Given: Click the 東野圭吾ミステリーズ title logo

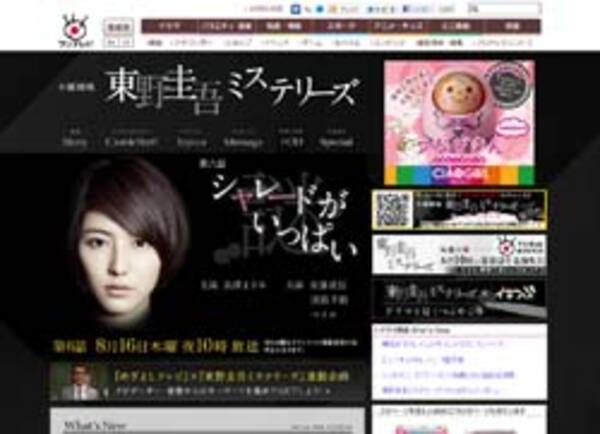Looking at the screenshot, I should 233,90.
